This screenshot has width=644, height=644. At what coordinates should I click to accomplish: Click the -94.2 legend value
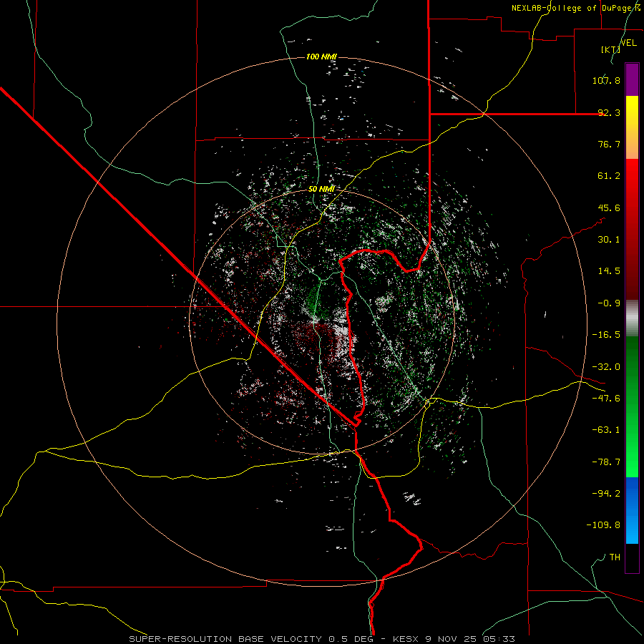(x=606, y=493)
